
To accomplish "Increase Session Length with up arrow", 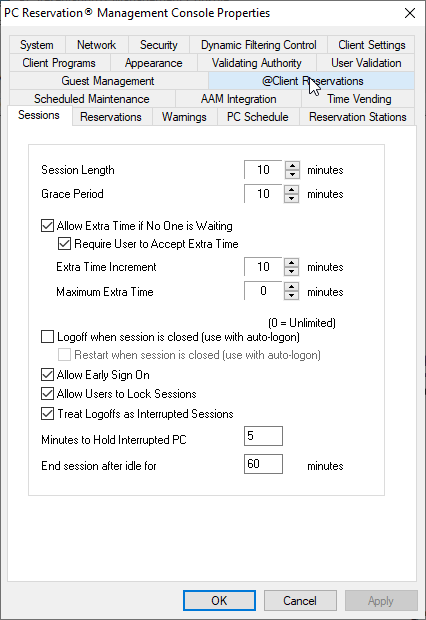I will 292,166.
